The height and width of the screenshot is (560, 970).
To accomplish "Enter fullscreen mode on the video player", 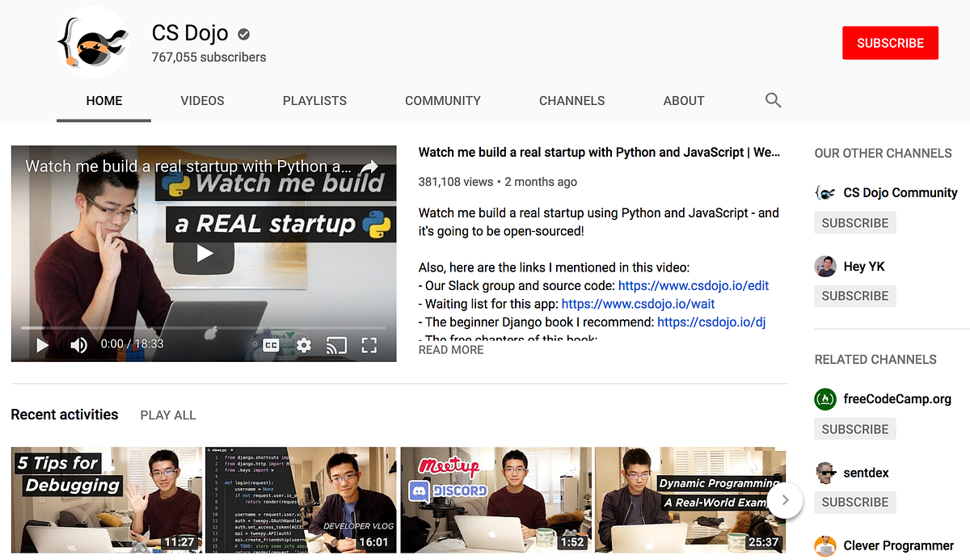I will [369, 344].
